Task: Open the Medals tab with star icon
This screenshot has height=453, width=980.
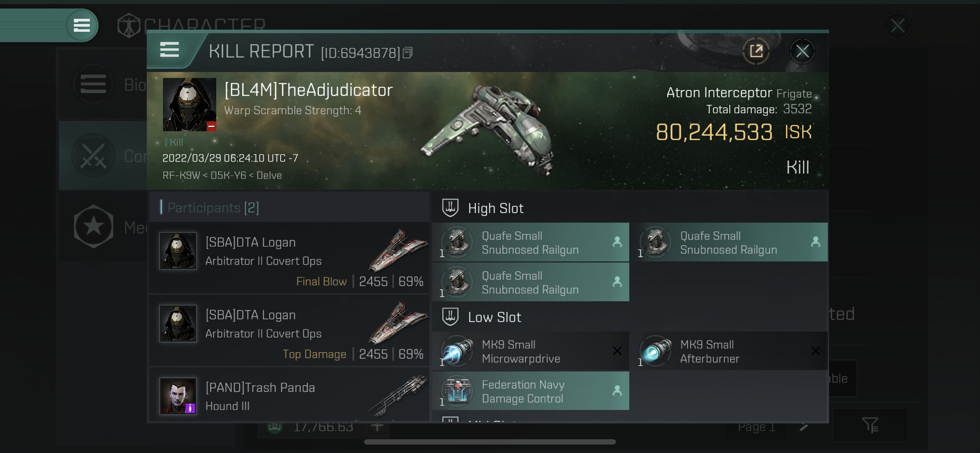Action: click(x=103, y=227)
